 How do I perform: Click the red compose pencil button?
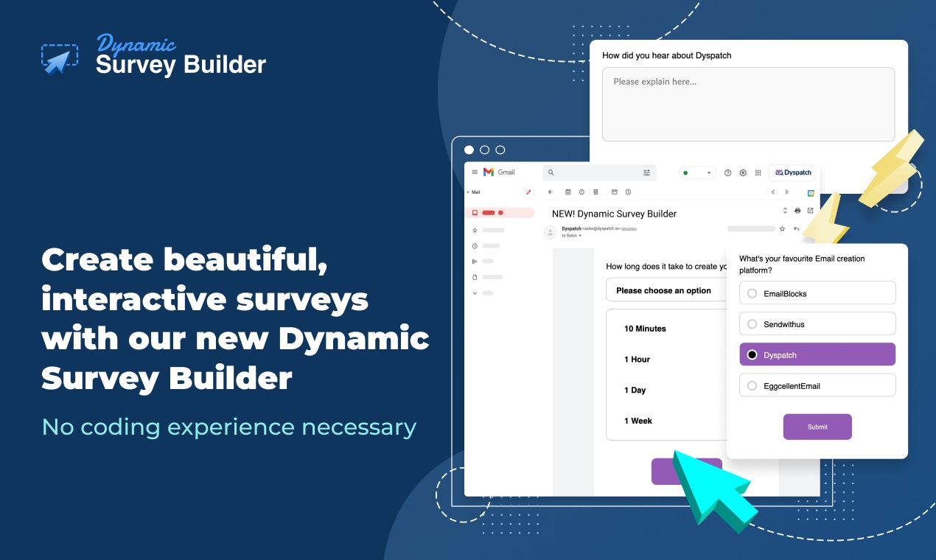[528, 192]
